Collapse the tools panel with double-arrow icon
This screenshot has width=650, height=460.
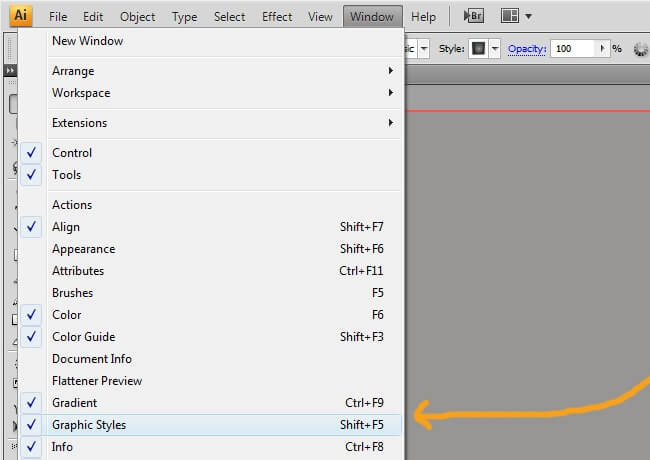point(11,71)
